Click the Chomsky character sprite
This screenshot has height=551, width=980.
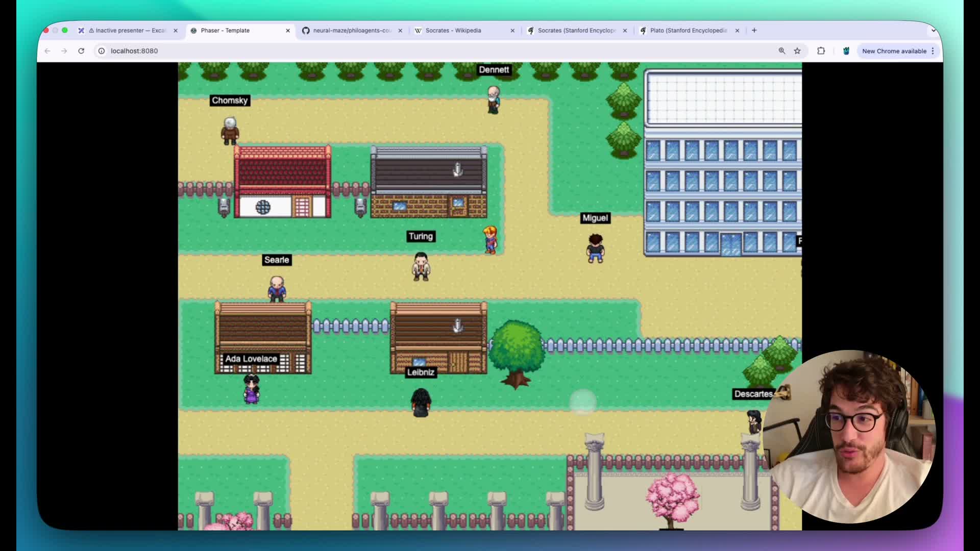(x=230, y=131)
